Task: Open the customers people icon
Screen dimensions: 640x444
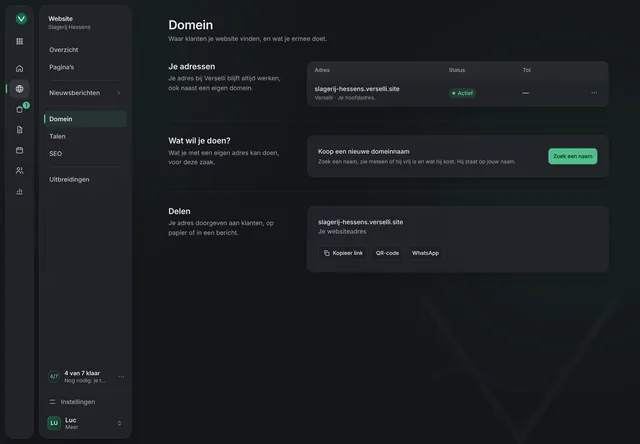Action: tap(20, 171)
